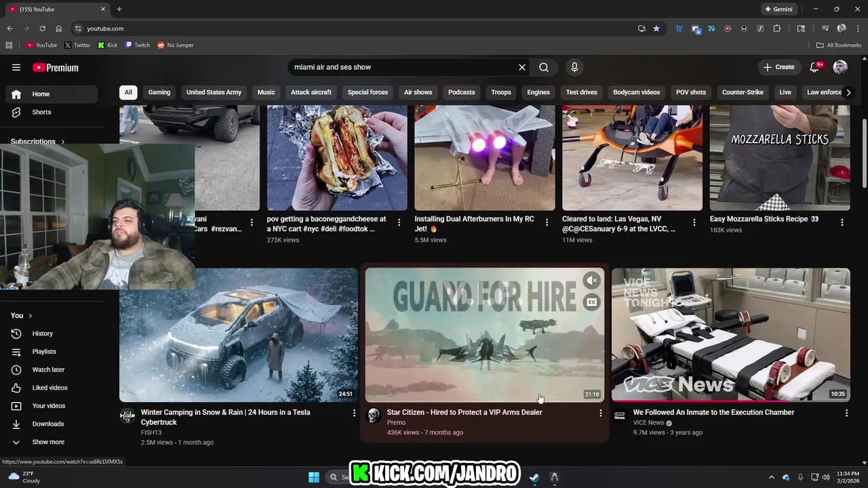Open Chrome extensions puzzle icon

pyautogui.click(x=777, y=28)
